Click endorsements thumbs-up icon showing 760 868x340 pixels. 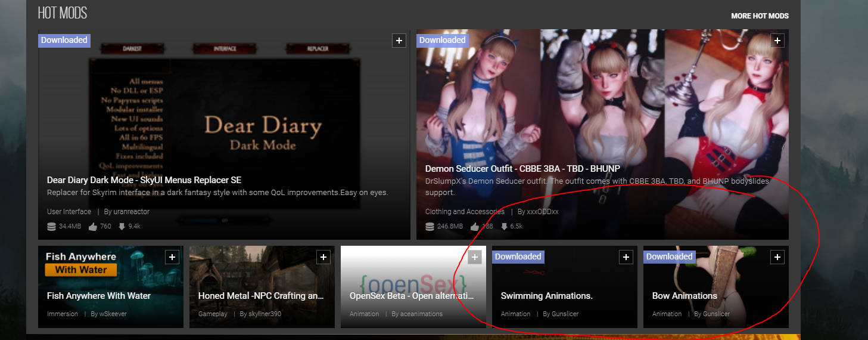(93, 227)
